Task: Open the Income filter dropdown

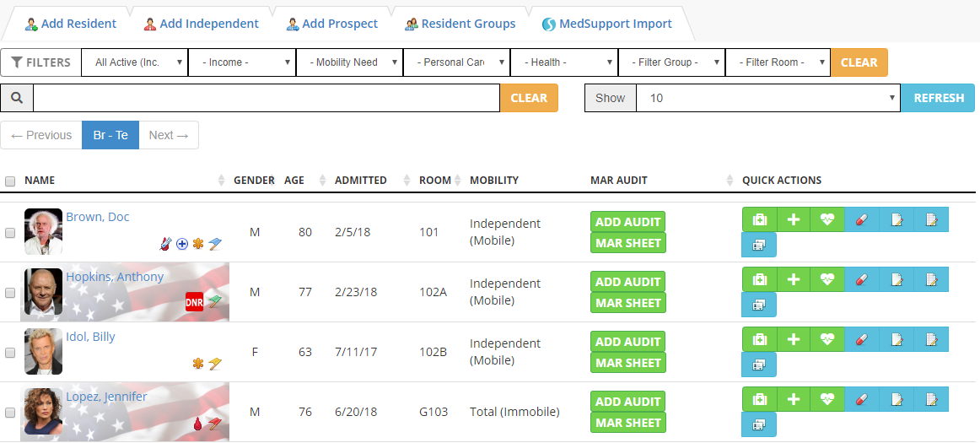Action: (x=242, y=62)
